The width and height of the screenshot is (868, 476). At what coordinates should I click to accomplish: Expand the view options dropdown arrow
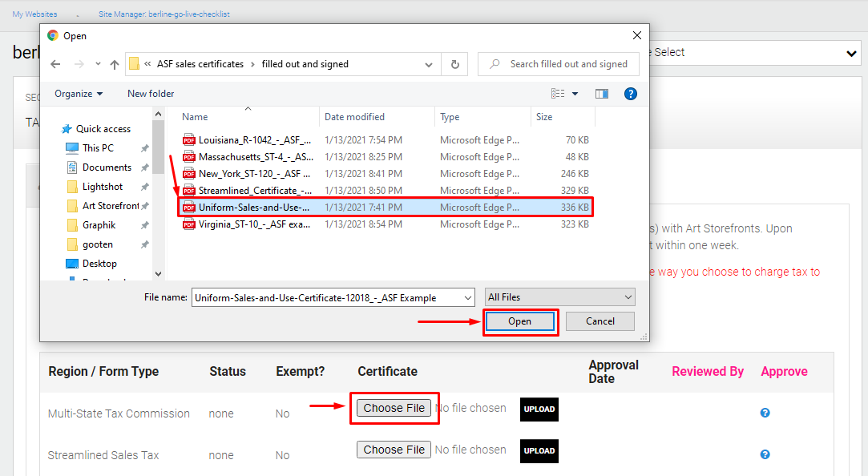[575, 94]
